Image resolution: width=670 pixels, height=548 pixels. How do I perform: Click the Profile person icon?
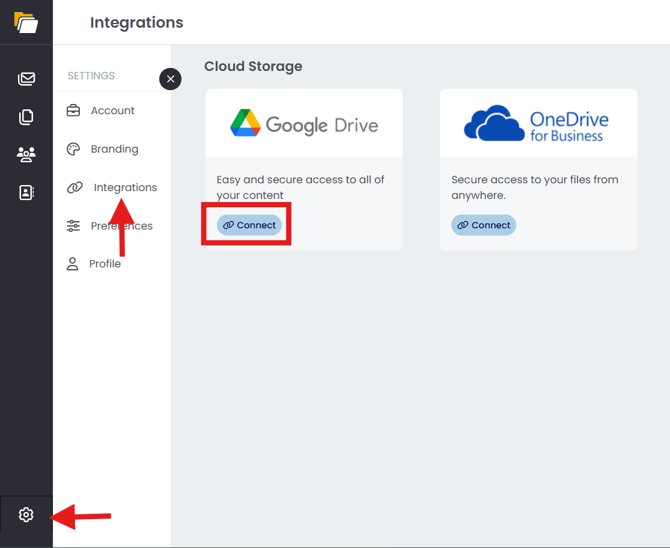[72, 264]
